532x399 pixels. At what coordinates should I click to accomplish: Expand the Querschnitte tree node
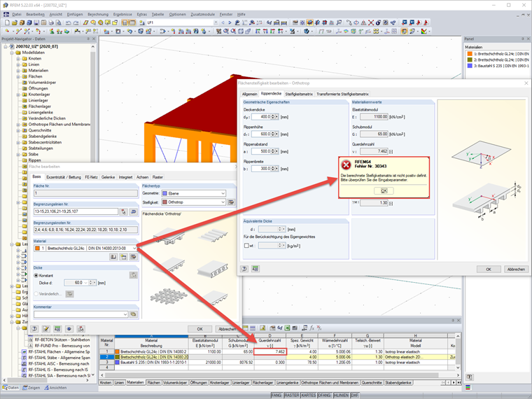tap(18, 130)
